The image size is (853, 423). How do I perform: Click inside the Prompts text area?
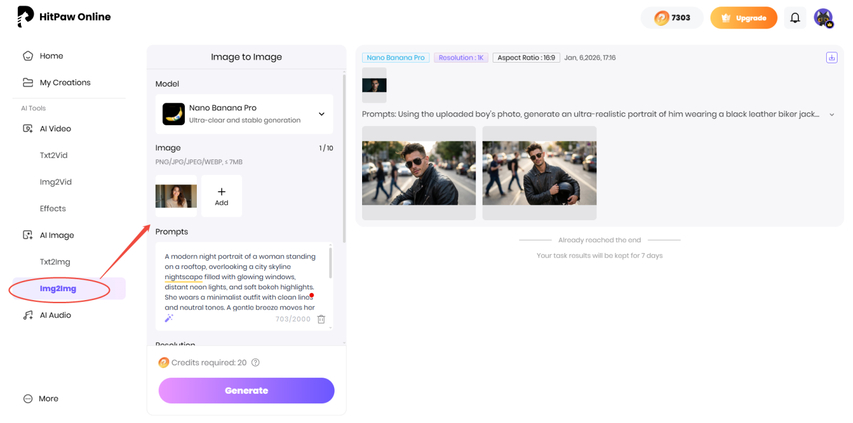pos(240,280)
